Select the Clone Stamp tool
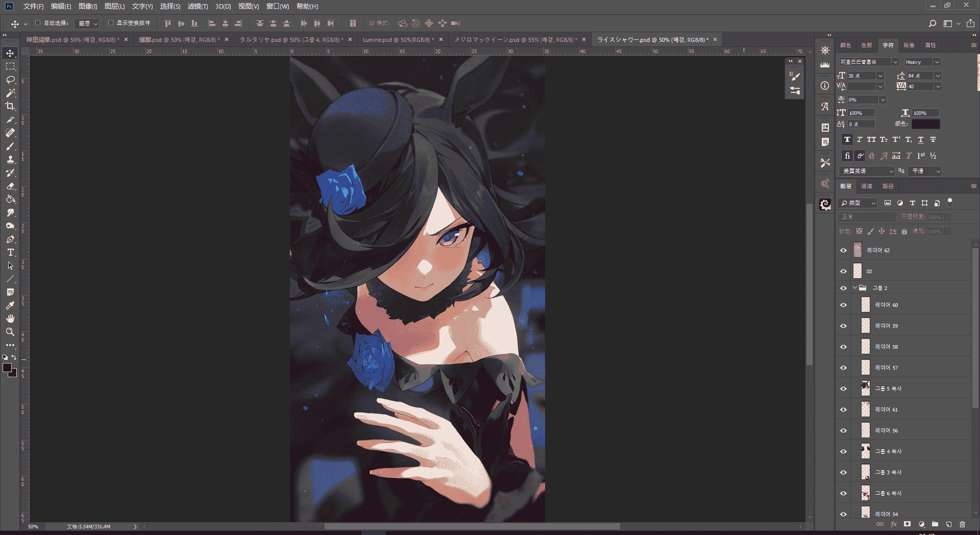 [10, 159]
